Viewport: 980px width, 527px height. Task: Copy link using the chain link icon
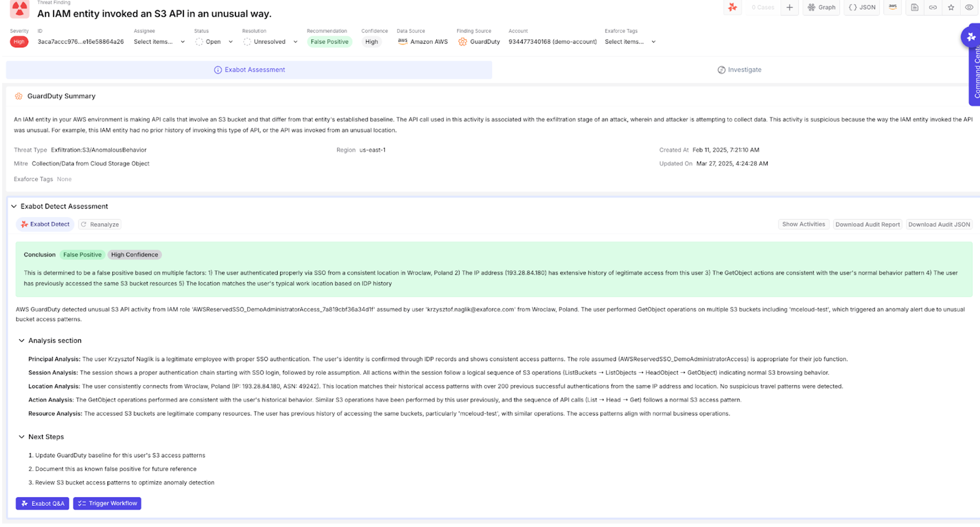(933, 8)
